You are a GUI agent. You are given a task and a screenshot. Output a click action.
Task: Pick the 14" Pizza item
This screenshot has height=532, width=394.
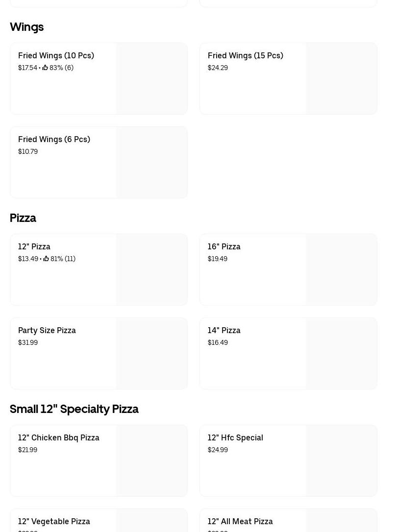224,330
